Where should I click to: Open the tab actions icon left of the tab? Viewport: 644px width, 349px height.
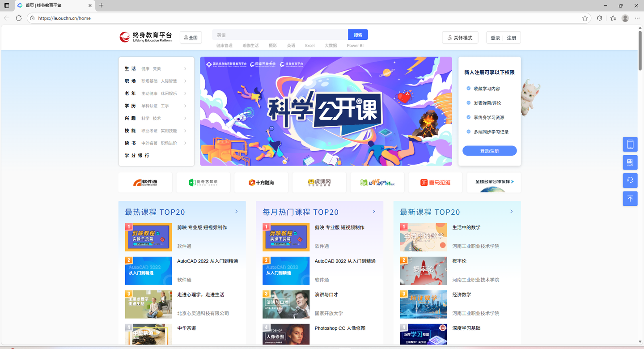[7, 5]
